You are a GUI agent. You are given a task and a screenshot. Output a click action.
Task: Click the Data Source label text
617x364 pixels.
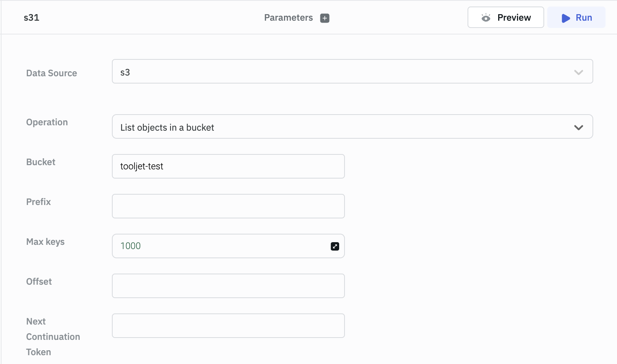[51, 73]
